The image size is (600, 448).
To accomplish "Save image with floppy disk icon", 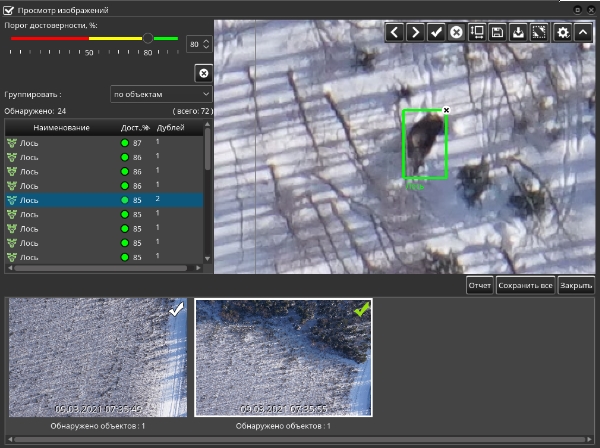I will [x=497, y=33].
